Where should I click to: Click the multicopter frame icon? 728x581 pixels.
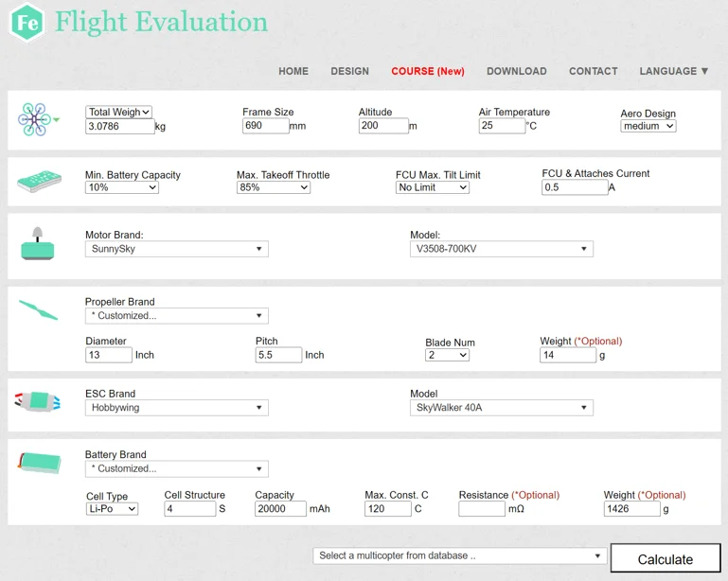coord(36,119)
